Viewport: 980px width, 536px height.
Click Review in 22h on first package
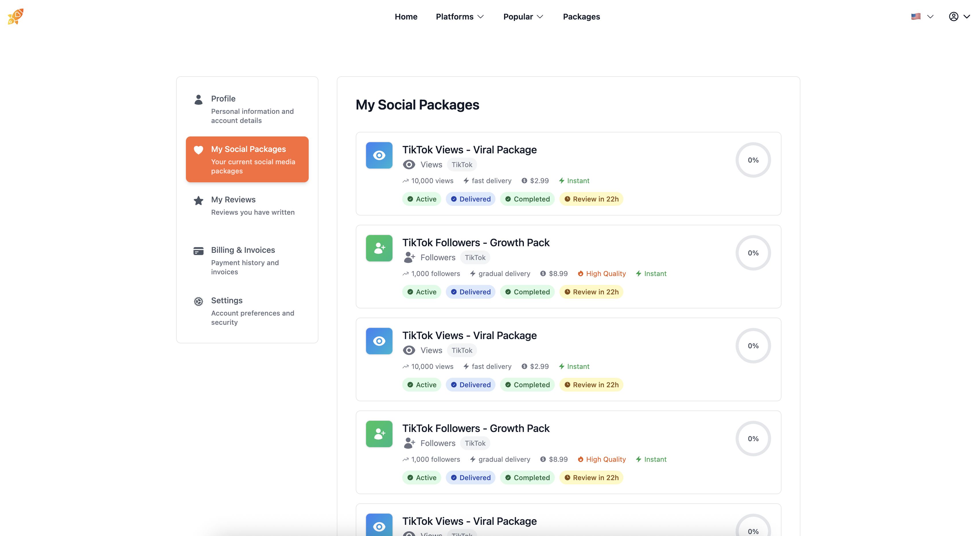(591, 199)
